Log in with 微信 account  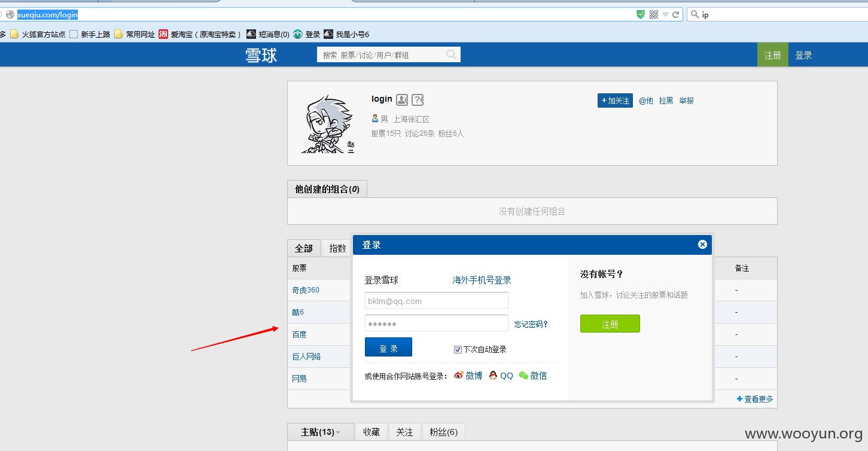coord(532,376)
